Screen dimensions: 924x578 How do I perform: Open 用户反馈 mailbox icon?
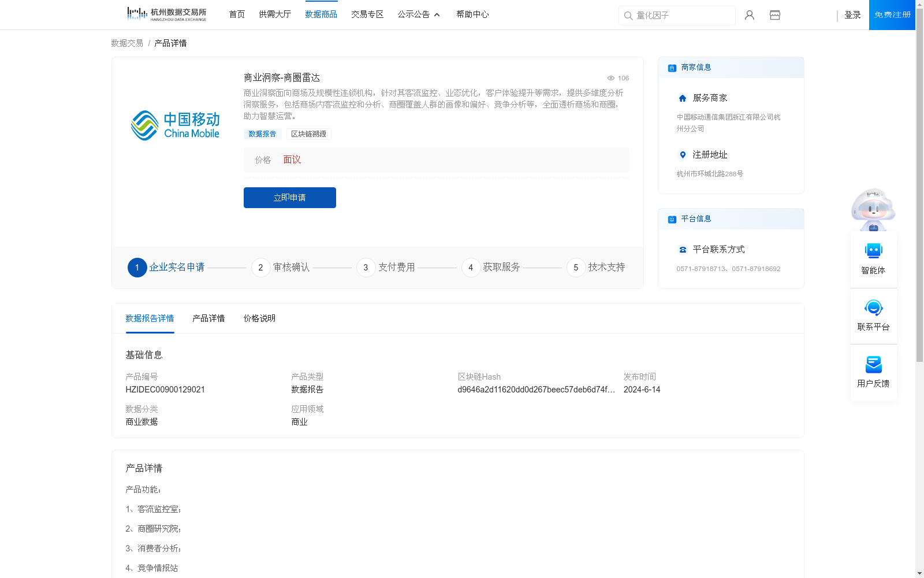pos(873,364)
